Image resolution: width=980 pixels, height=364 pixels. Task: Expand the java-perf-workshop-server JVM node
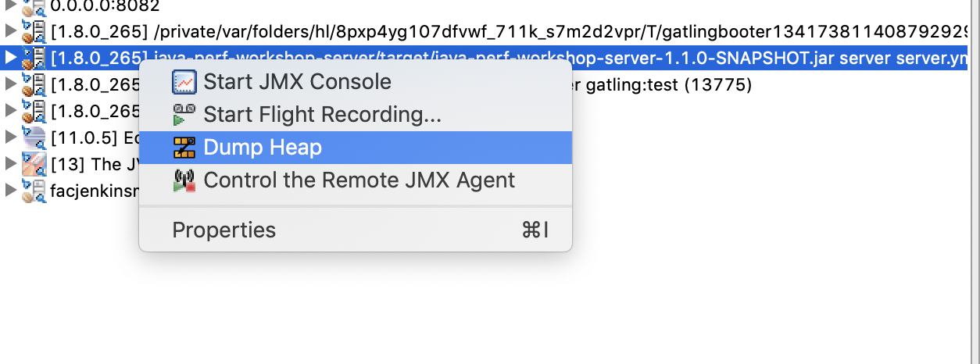click(x=10, y=58)
